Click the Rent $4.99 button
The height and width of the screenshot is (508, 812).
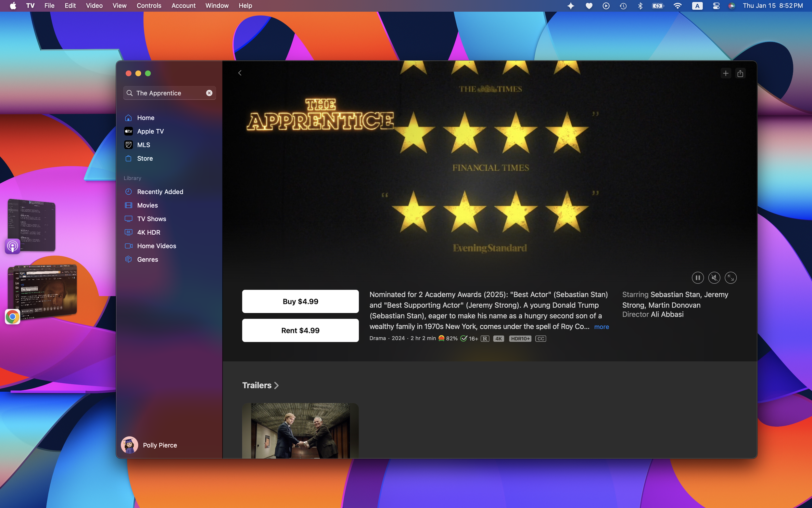coord(300,330)
